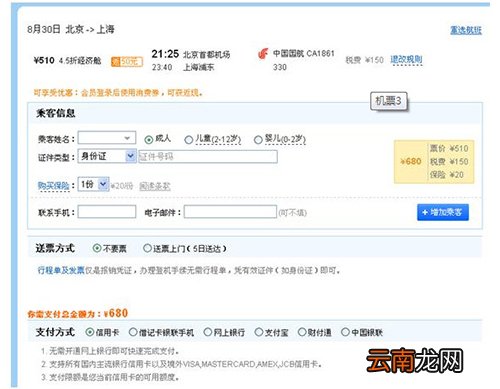
Task: Click the 21:25 departure time
Action: tap(165, 54)
